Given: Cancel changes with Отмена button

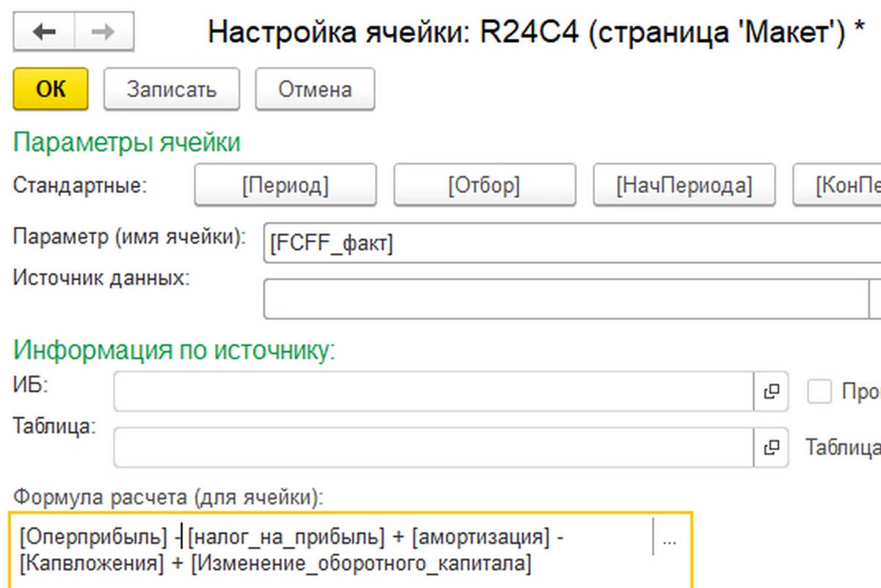Looking at the screenshot, I should tap(315, 89).
